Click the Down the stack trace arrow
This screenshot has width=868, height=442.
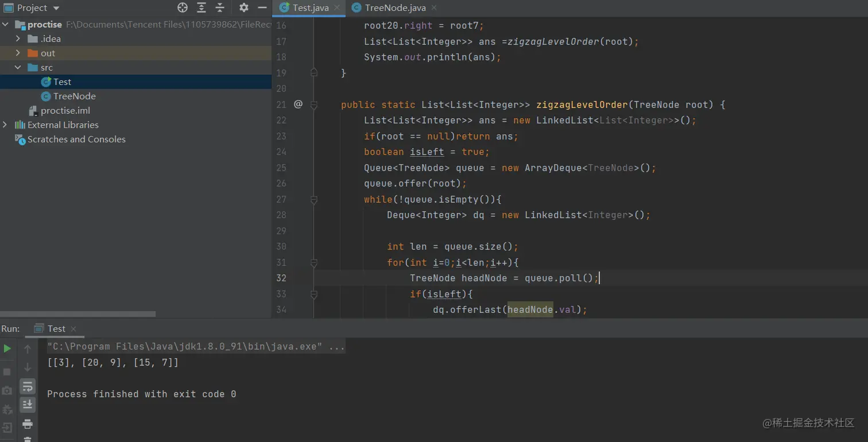pos(27,367)
